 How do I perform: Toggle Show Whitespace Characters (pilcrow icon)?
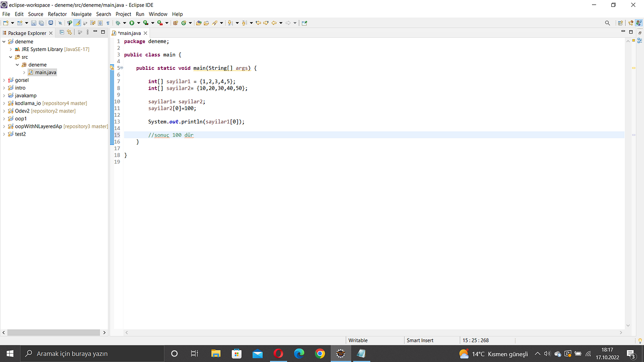108,23
